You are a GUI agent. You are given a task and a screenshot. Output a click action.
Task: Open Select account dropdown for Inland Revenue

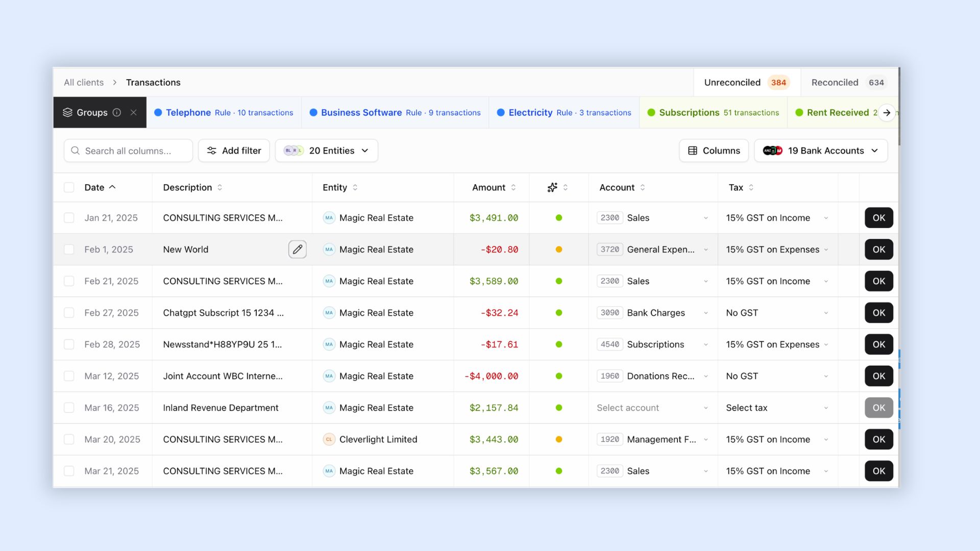click(652, 408)
